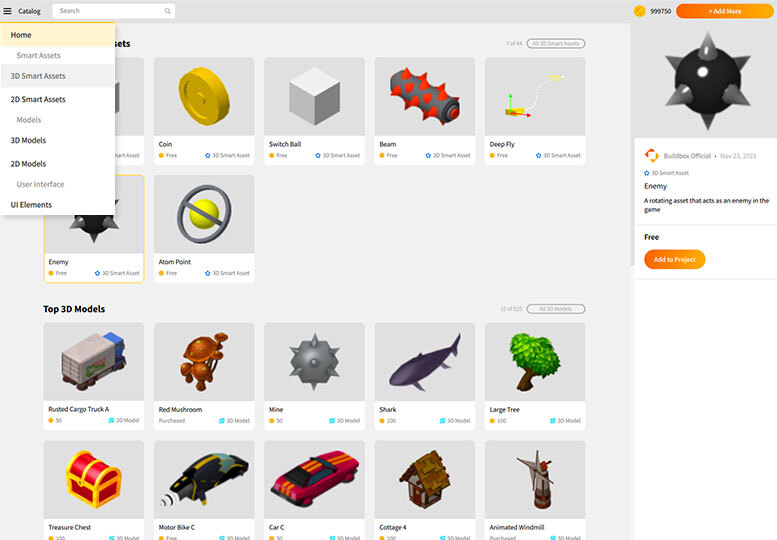
Task: Click the vertical scrollbar of catalog list
Action: pyautogui.click(x=632, y=144)
